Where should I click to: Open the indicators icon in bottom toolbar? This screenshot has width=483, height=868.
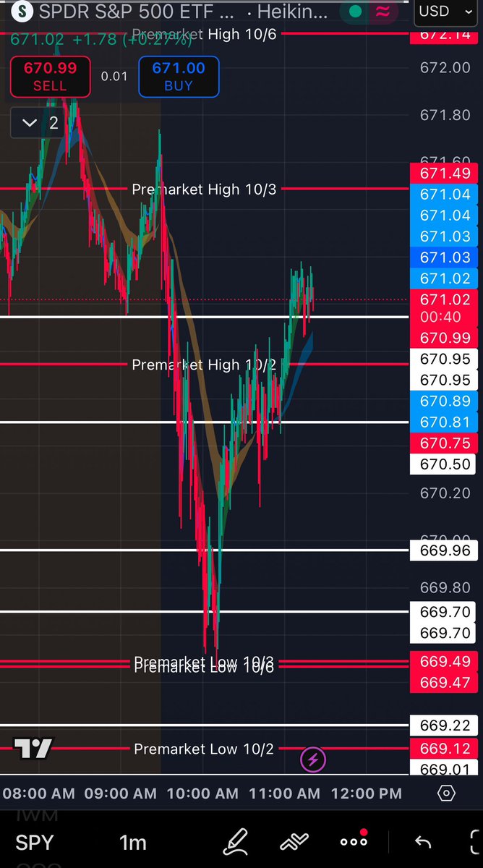coord(294,843)
